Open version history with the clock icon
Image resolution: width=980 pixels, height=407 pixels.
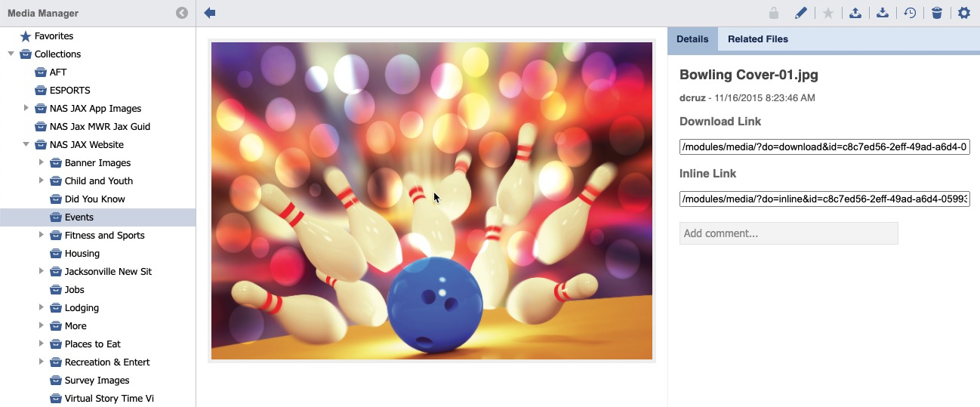click(x=910, y=13)
